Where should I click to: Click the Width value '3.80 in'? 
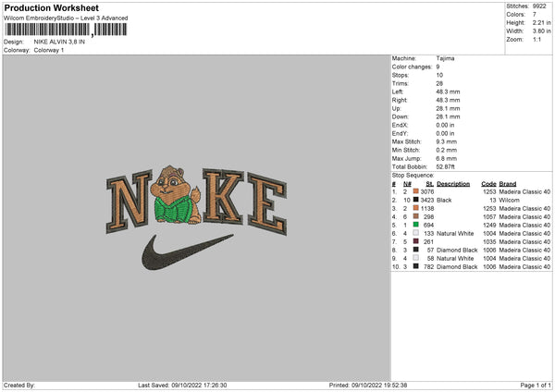click(x=542, y=31)
